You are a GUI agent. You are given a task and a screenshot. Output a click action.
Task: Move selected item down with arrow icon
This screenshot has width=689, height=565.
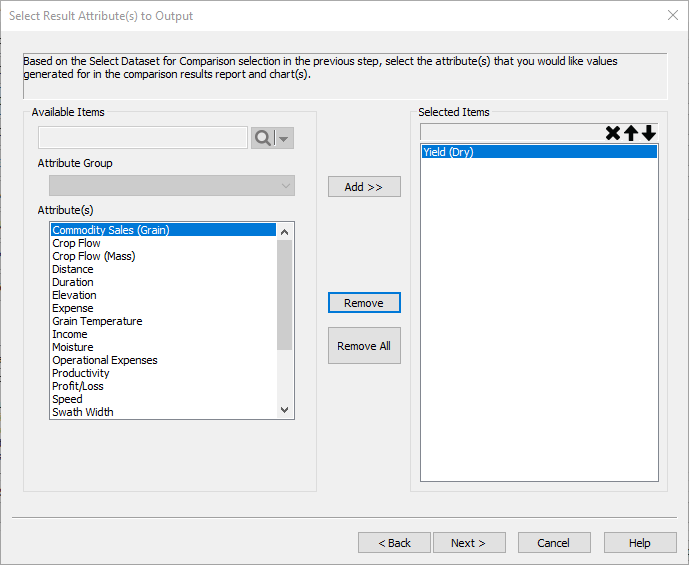pyautogui.click(x=649, y=133)
